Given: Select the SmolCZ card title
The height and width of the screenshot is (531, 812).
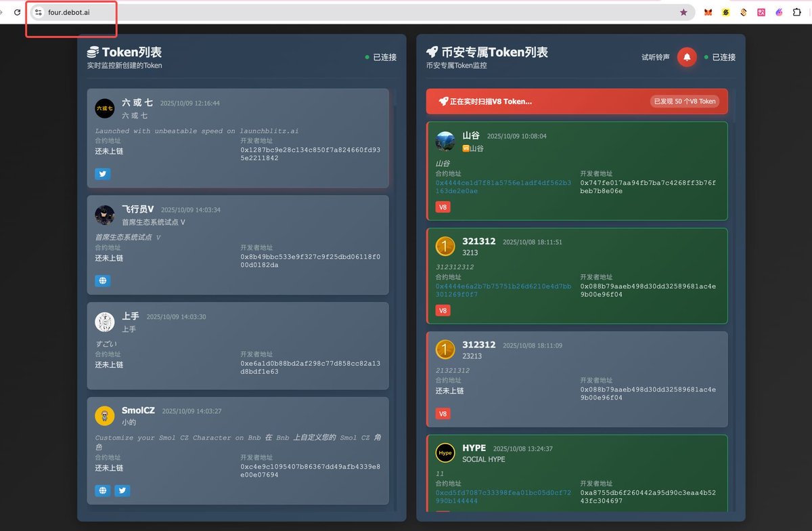Looking at the screenshot, I should click(x=138, y=410).
